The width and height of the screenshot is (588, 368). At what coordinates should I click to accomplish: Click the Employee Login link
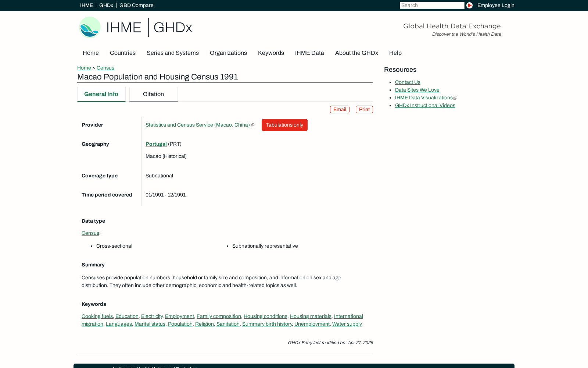[x=496, y=5]
